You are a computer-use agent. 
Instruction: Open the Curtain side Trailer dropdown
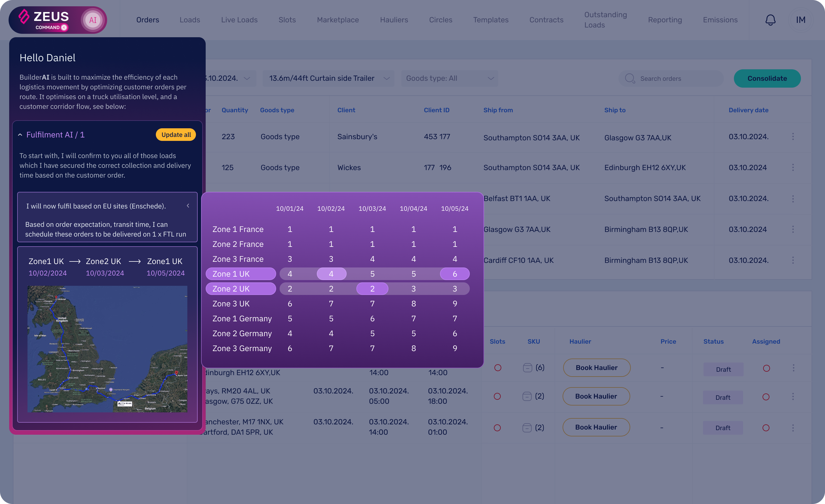pos(328,78)
